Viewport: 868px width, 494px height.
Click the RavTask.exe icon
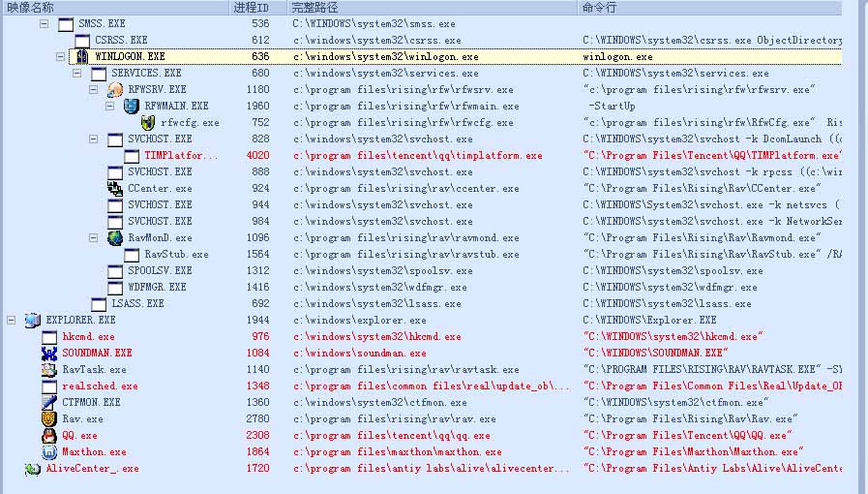tap(49, 369)
